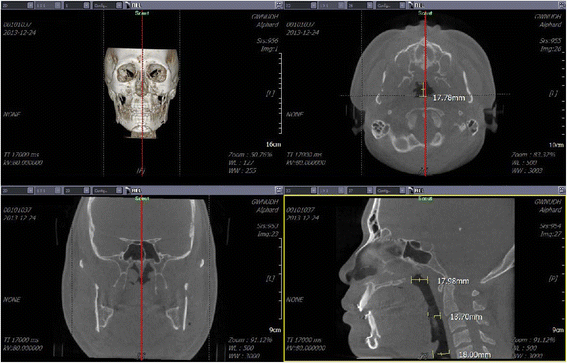Open the Config dropdown in the coronal view toolbar
This screenshot has width=567, height=363.
108,190
